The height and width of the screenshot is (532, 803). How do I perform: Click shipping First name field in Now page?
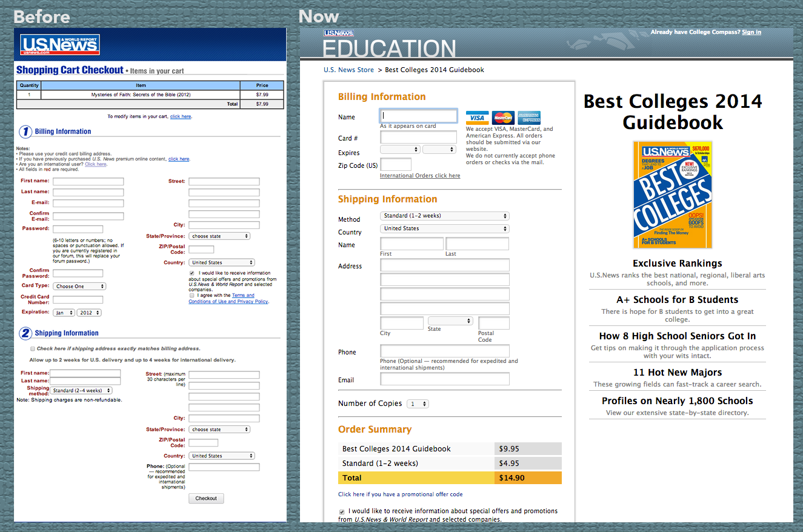click(x=412, y=244)
